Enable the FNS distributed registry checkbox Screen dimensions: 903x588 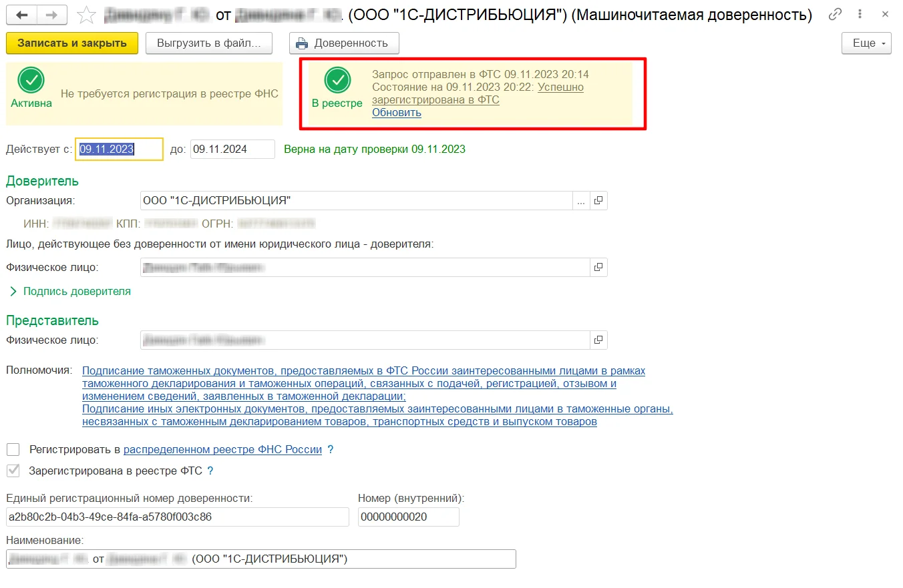click(13, 450)
